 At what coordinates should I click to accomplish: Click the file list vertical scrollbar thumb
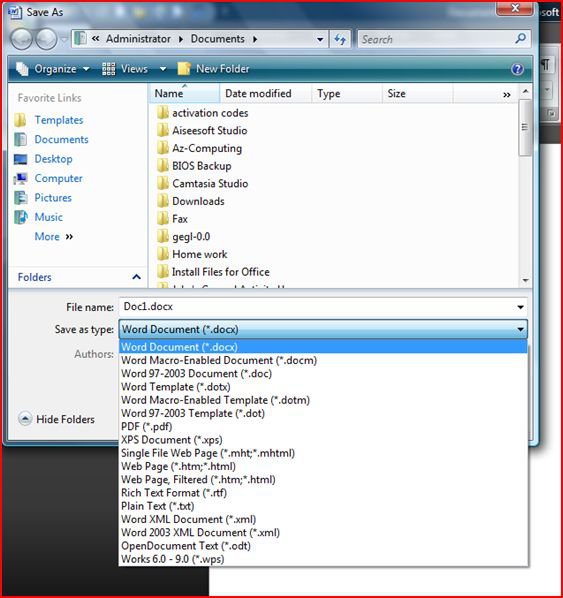[x=525, y=127]
